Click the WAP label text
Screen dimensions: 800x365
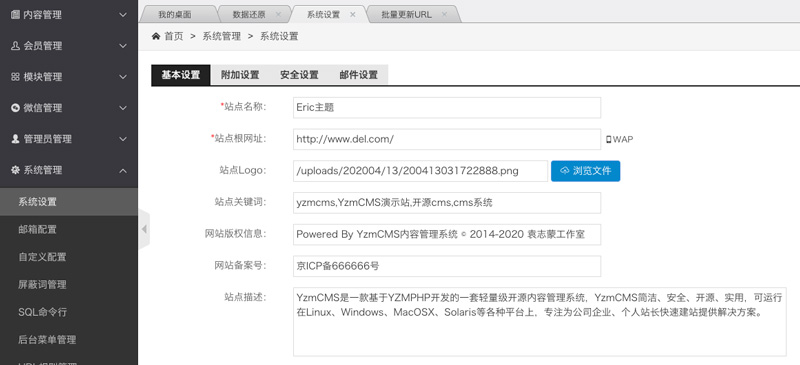click(x=623, y=139)
